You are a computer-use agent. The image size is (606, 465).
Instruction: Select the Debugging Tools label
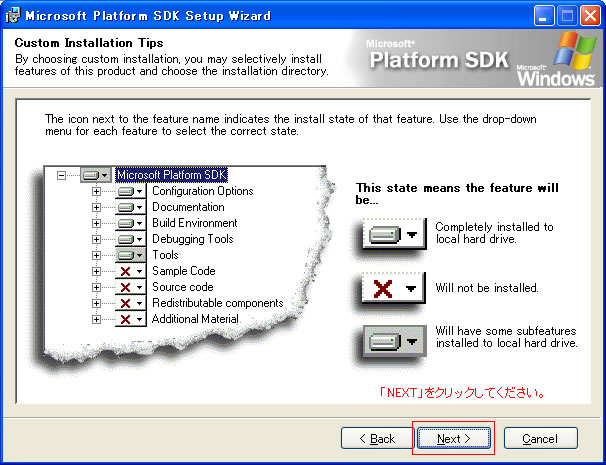193,239
